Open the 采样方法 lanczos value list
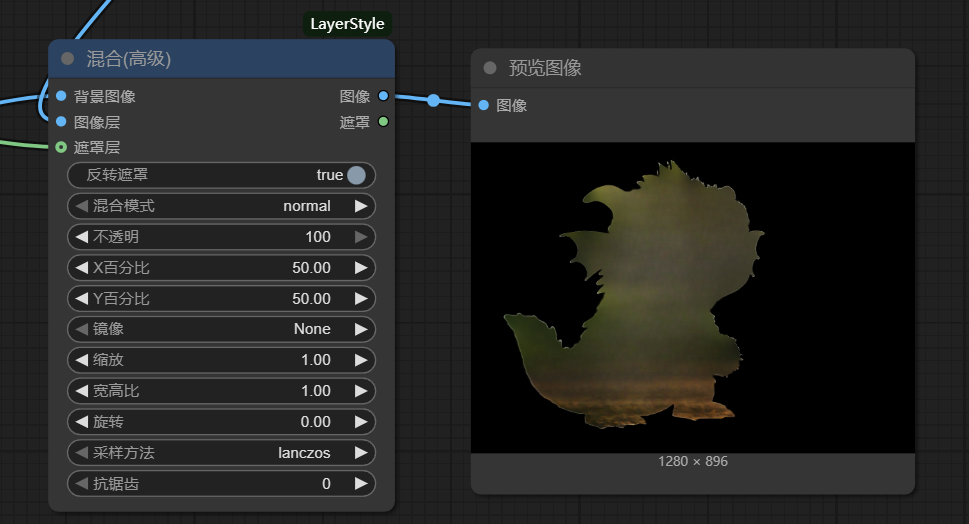 point(304,452)
